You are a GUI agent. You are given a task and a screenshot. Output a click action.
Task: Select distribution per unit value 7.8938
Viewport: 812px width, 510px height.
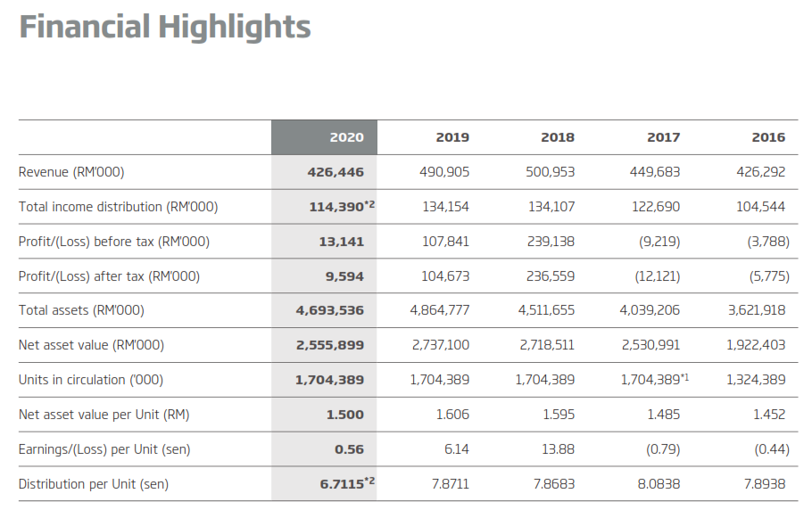tap(765, 483)
